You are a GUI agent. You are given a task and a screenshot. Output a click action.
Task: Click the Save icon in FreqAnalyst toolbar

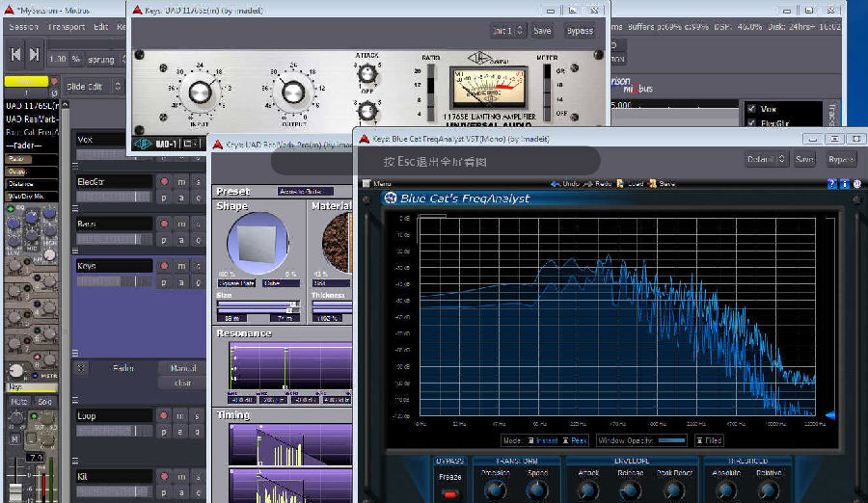(x=652, y=183)
